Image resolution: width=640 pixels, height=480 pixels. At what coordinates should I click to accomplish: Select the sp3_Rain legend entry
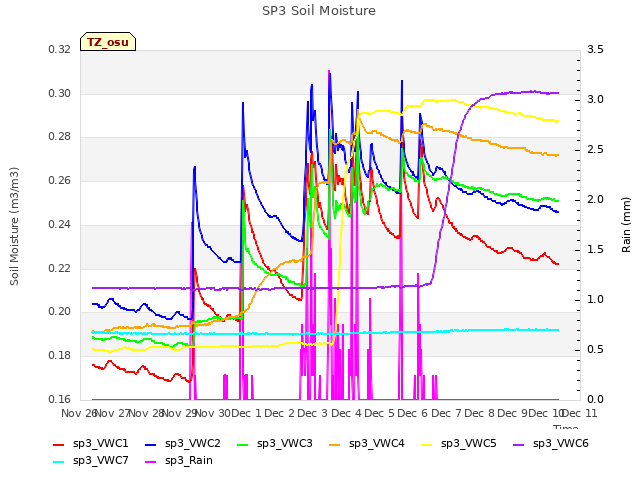179,460
